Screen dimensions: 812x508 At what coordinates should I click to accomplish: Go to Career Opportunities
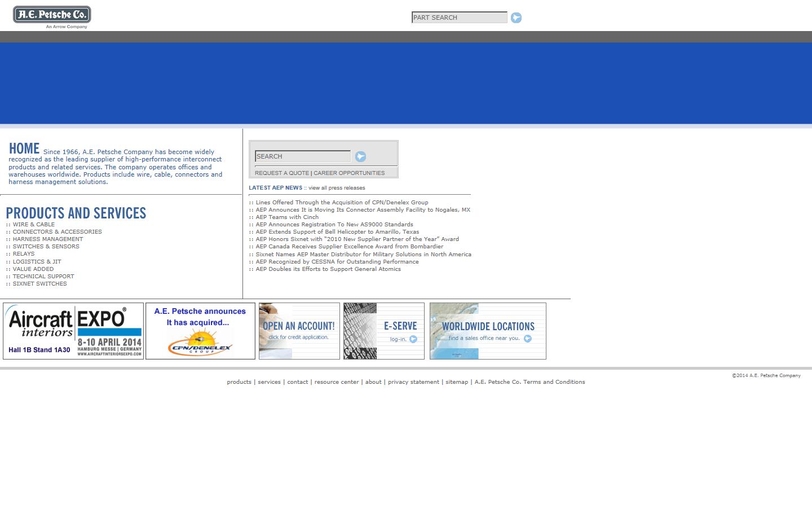349,173
